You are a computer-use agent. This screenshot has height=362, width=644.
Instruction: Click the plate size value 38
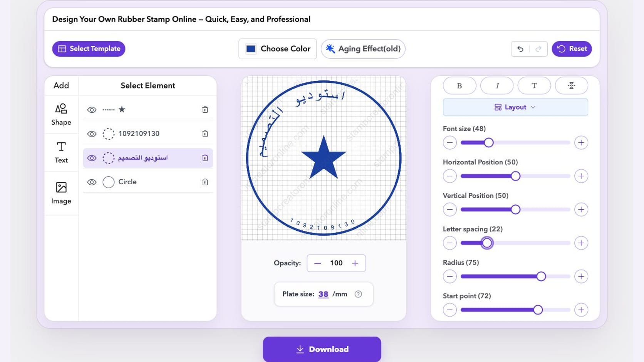point(323,294)
